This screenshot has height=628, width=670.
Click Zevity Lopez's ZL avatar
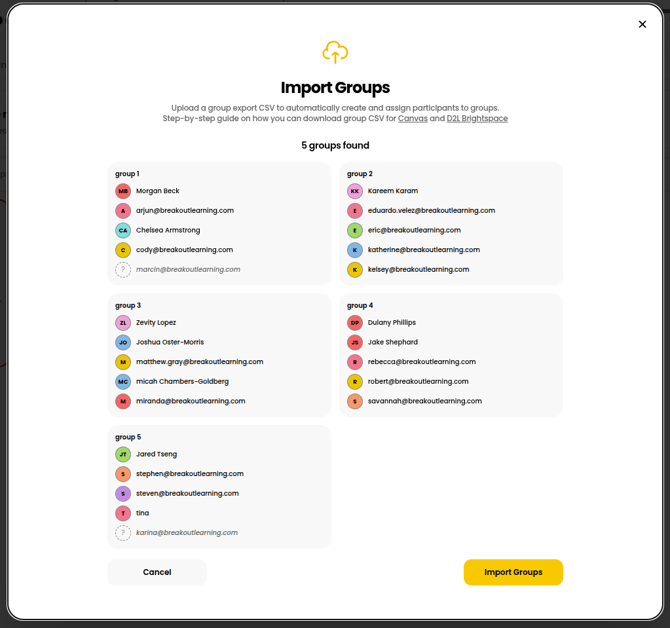point(123,323)
